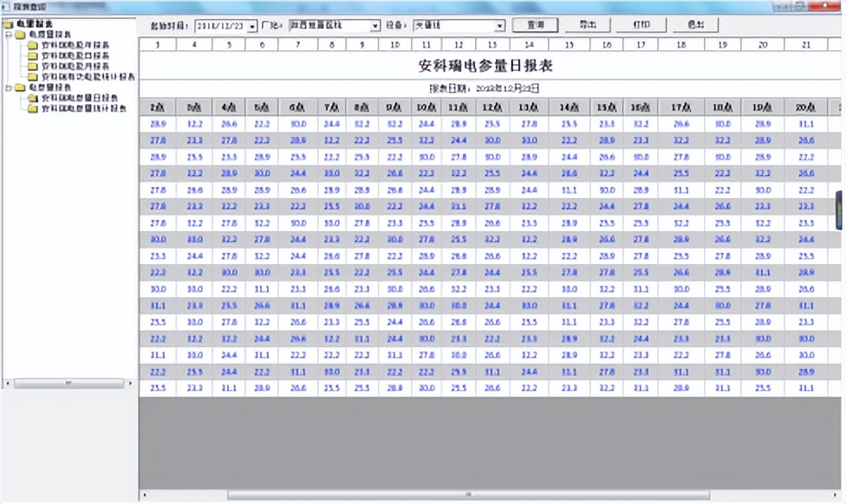Collapse the 电参量报表 tree branch
This screenshot has width=846, height=504.
[9, 87]
